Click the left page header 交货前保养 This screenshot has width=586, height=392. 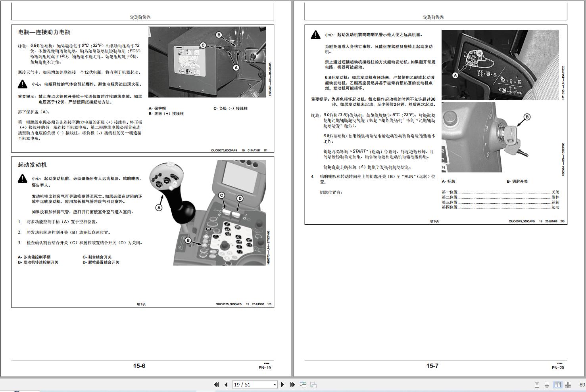click(140, 17)
